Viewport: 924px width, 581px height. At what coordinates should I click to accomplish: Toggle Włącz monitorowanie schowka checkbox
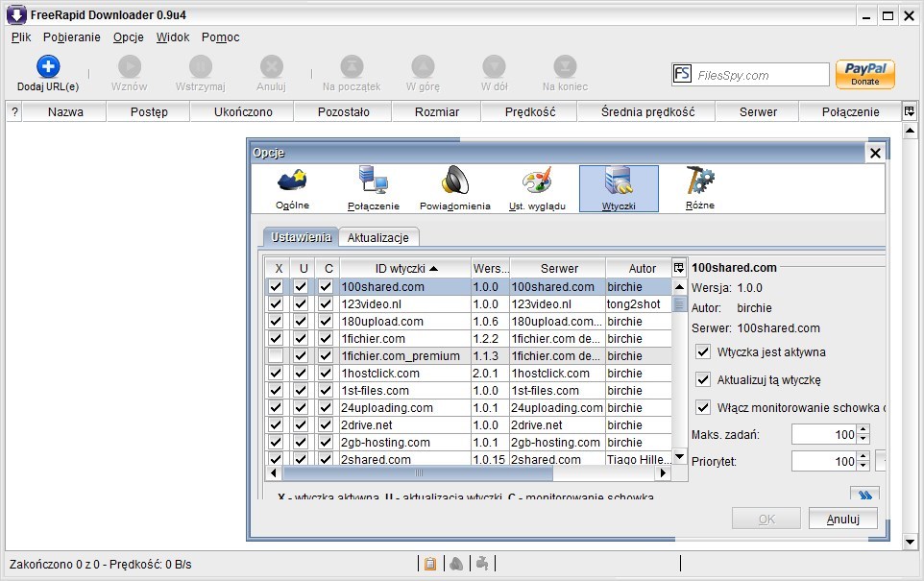(702, 407)
